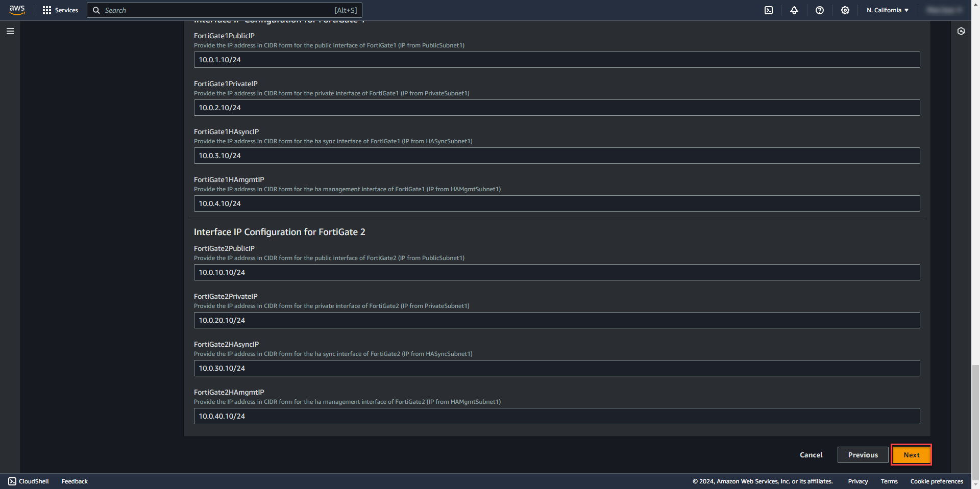The height and width of the screenshot is (489, 980).
Task: Click the FortiGate2HAsyncIP description text
Action: pyautogui.click(x=333, y=354)
